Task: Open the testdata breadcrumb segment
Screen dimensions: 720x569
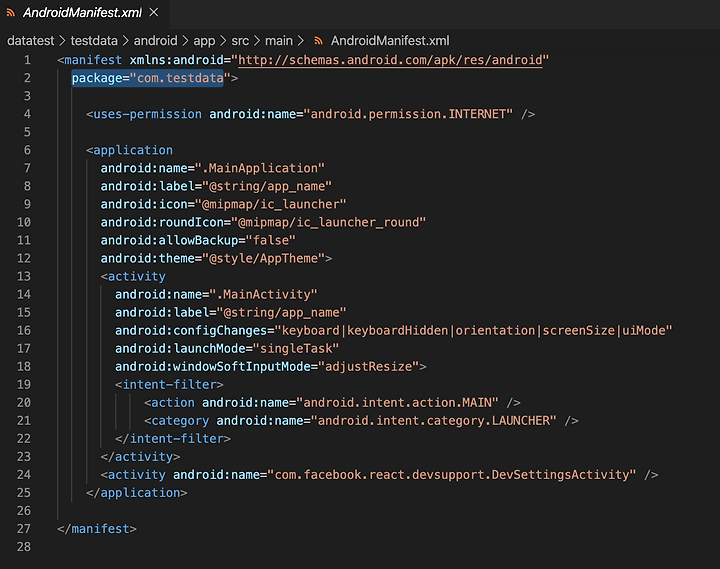Action: [94, 41]
